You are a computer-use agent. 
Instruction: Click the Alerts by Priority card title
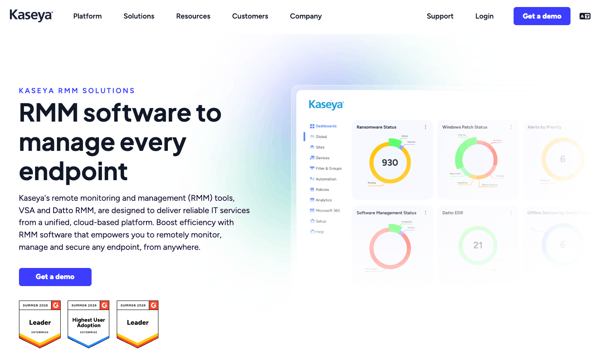point(545,127)
